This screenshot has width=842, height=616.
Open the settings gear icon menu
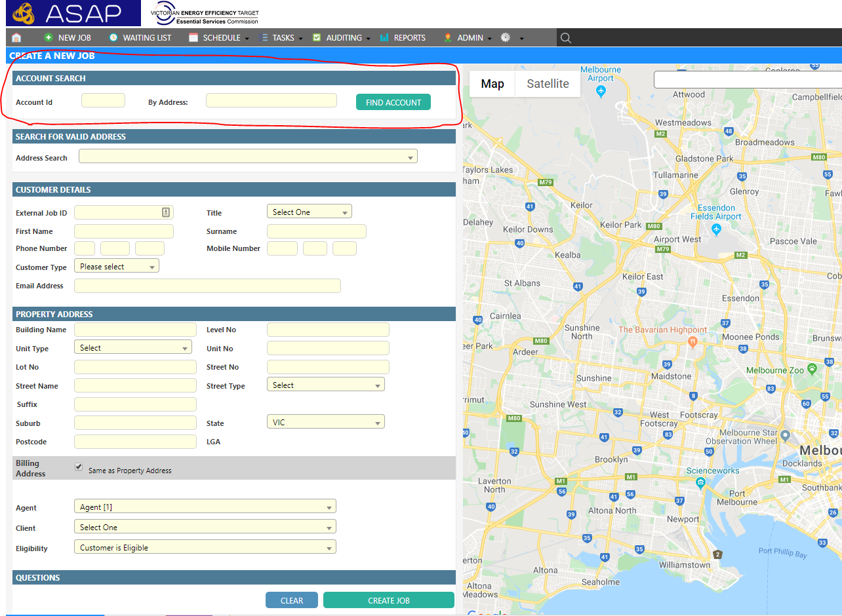(506, 38)
